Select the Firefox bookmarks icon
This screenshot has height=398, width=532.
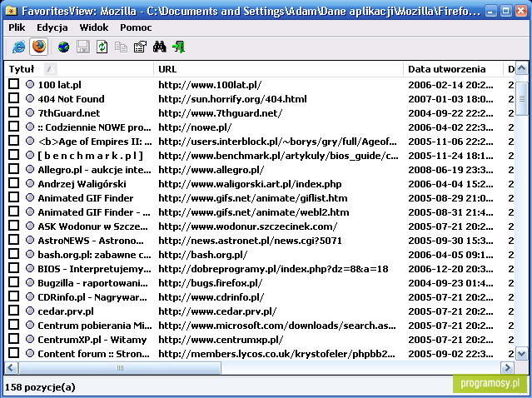(38, 47)
